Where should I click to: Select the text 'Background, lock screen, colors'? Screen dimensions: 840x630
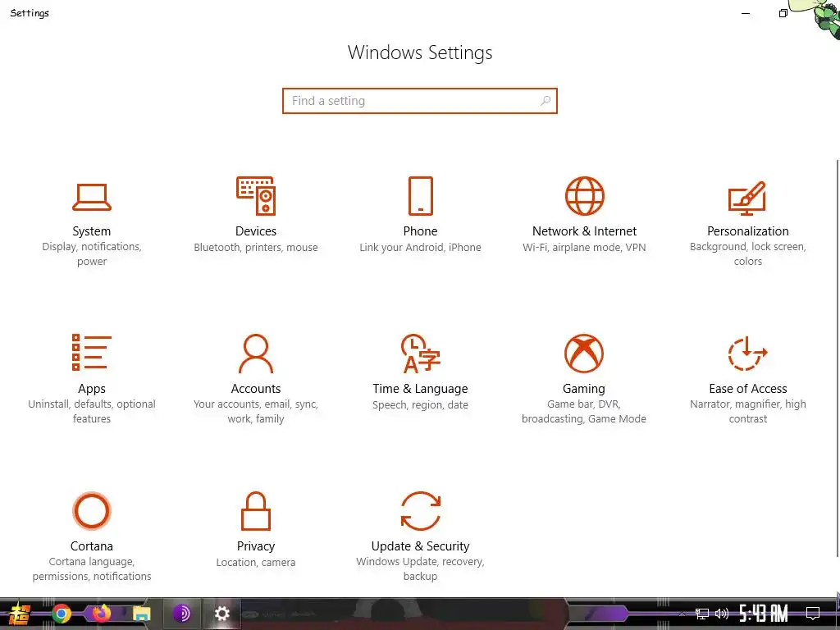(748, 254)
